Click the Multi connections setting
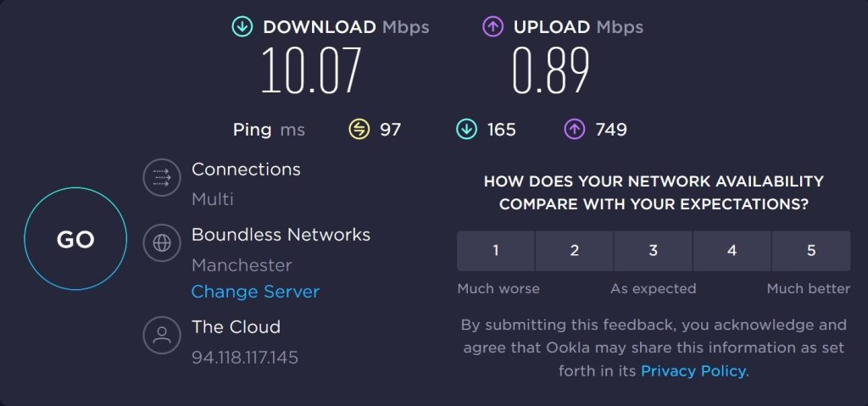The height and width of the screenshot is (406, 868). pyautogui.click(x=213, y=199)
